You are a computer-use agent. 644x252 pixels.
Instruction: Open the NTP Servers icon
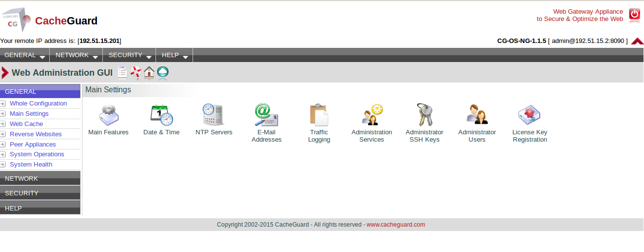214,115
